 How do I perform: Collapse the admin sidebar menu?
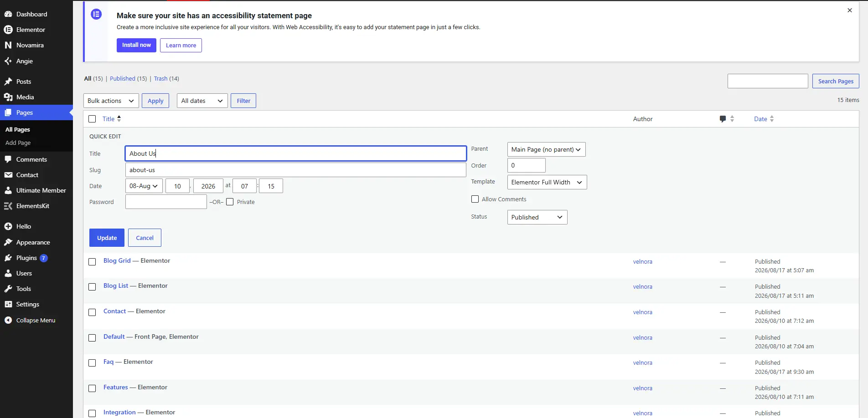(36, 320)
